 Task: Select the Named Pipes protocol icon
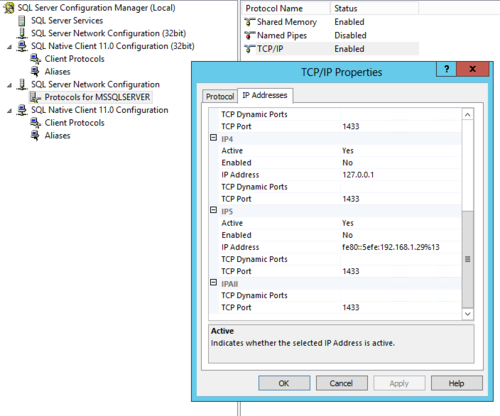pos(250,35)
